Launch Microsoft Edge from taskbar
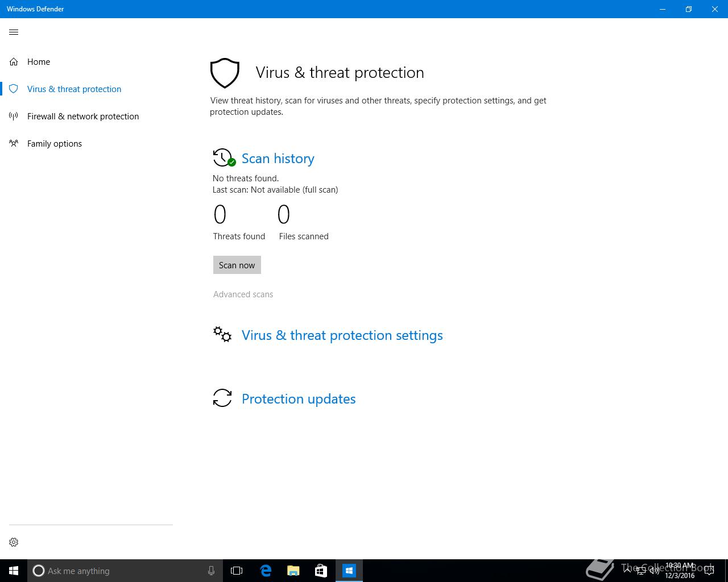This screenshot has height=582, width=728. pyautogui.click(x=265, y=571)
